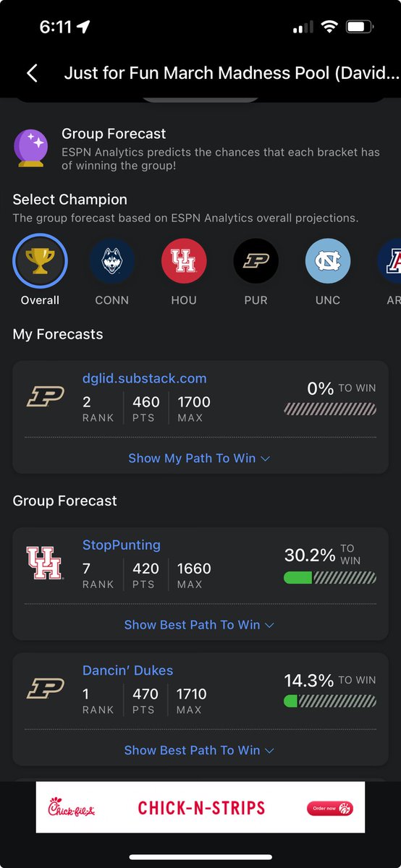Tap the Chick-N-Strips ad banner
Image resolution: width=401 pixels, height=868 pixels.
(x=200, y=807)
